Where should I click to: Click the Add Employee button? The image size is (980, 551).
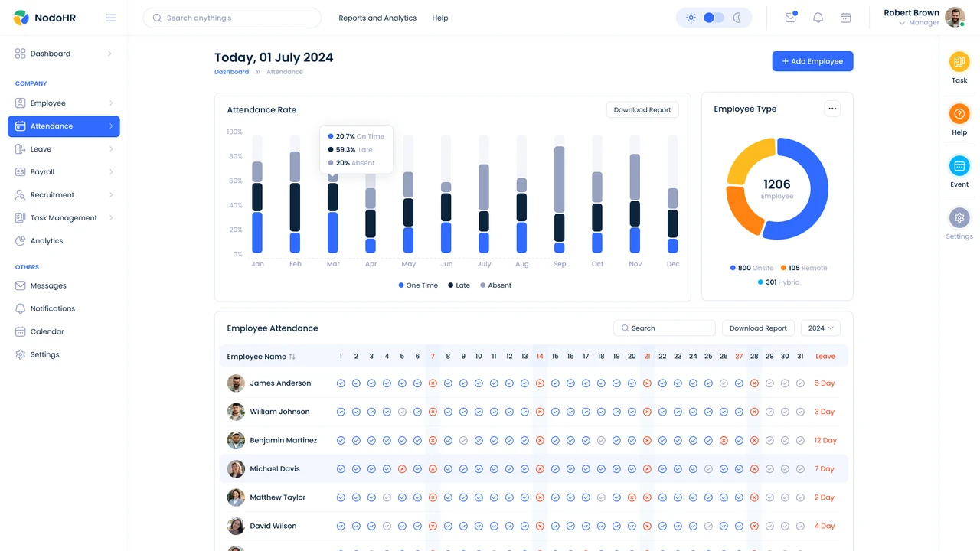click(x=812, y=61)
